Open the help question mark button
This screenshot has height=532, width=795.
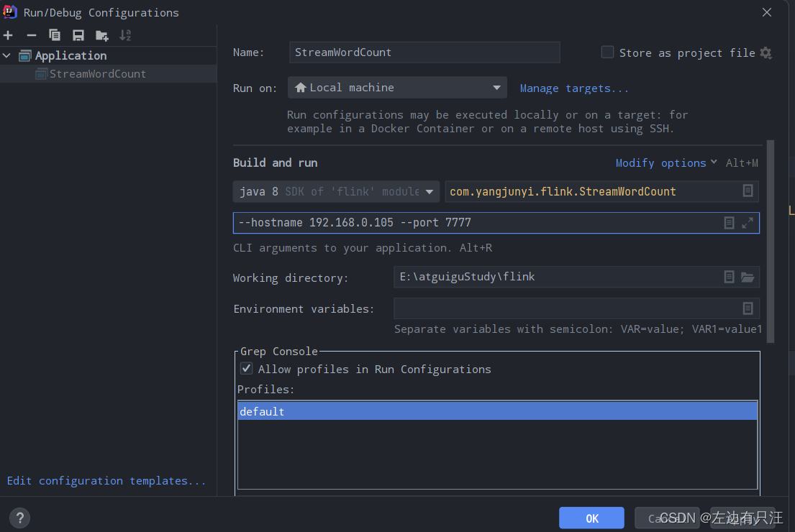tap(19, 517)
